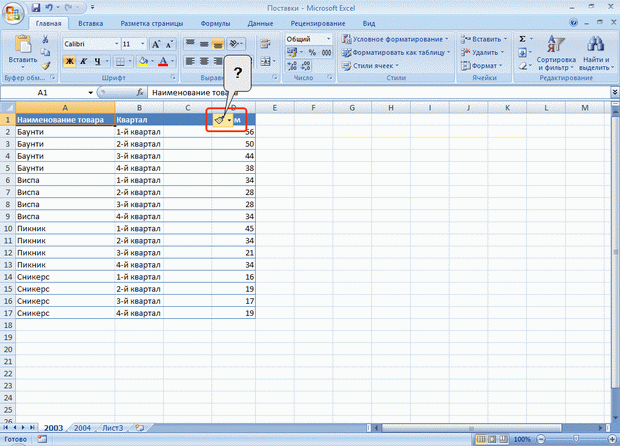Open the Calibri font name dropdown
This screenshot has height=446, width=620.
pos(117,44)
